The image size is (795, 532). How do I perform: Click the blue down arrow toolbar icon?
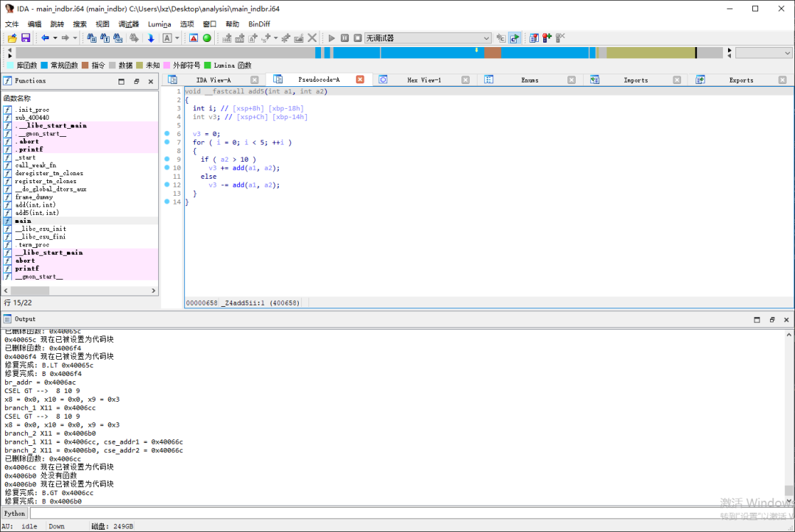pos(151,38)
